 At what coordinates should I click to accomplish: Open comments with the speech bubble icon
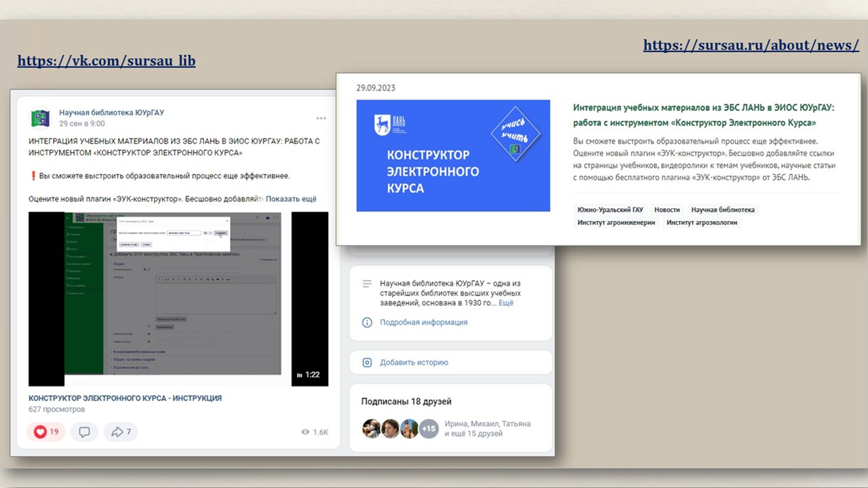coord(84,432)
